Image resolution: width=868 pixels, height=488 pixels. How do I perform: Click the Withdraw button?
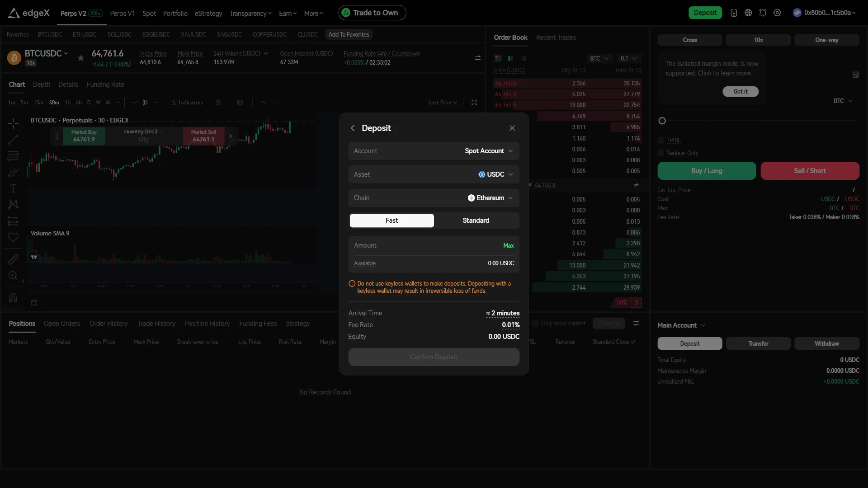(x=826, y=343)
